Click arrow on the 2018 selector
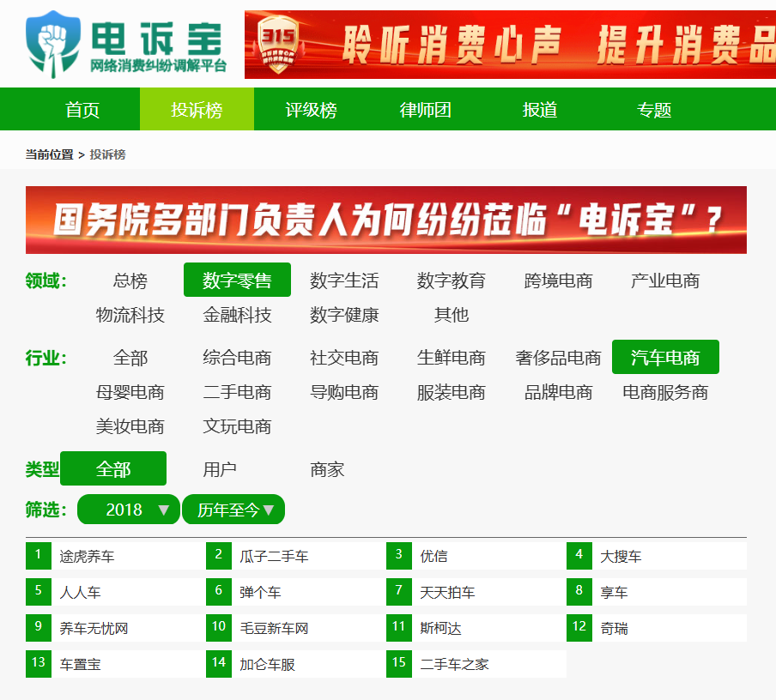 point(164,510)
